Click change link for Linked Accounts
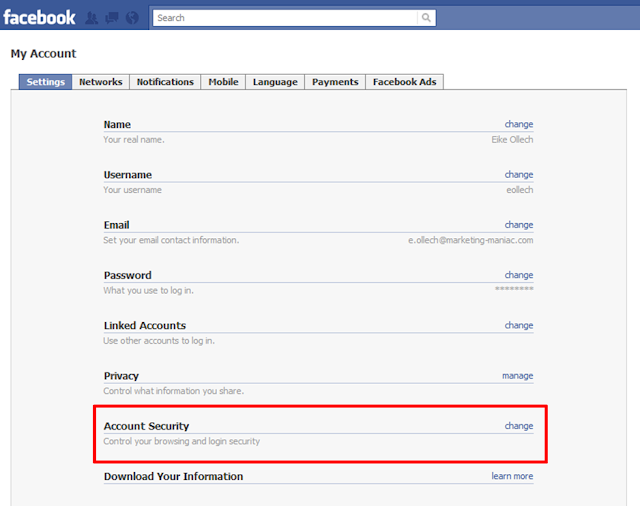Image resolution: width=640 pixels, height=506 pixels. (519, 325)
